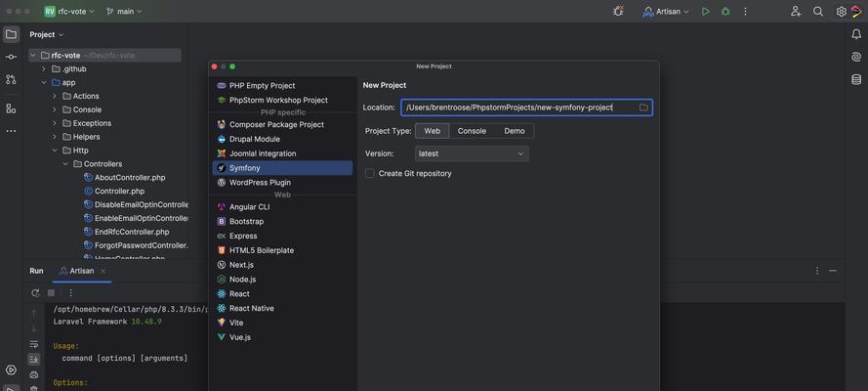Open Run panel toolbar more options
The width and height of the screenshot is (868, 391).
(71, 293)
